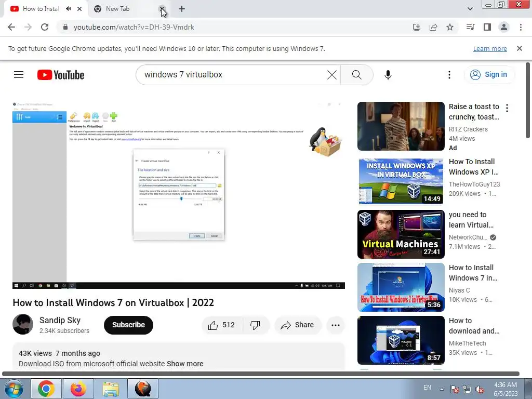
Task: Click the EN language indicator
Action: (427, 388)
